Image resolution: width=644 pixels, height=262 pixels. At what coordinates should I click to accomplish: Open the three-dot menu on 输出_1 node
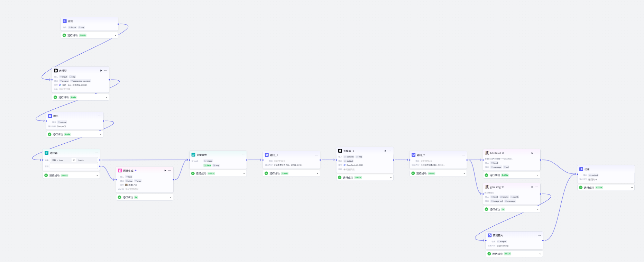316,155
